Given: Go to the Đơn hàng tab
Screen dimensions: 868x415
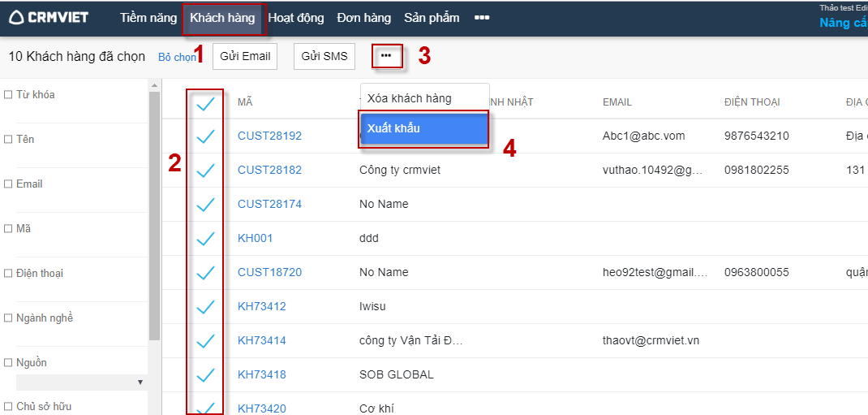Looking at the screenshot, I should tap(363, 18).
